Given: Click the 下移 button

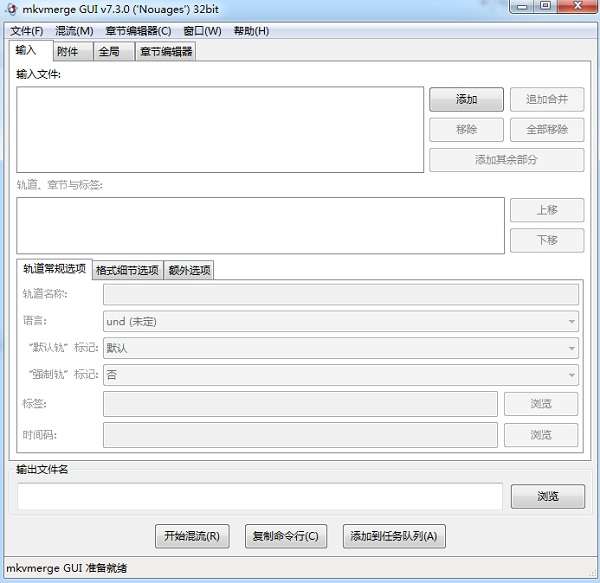Looking at the screenshot, I should pyautogui.click(x=547, y=240).
